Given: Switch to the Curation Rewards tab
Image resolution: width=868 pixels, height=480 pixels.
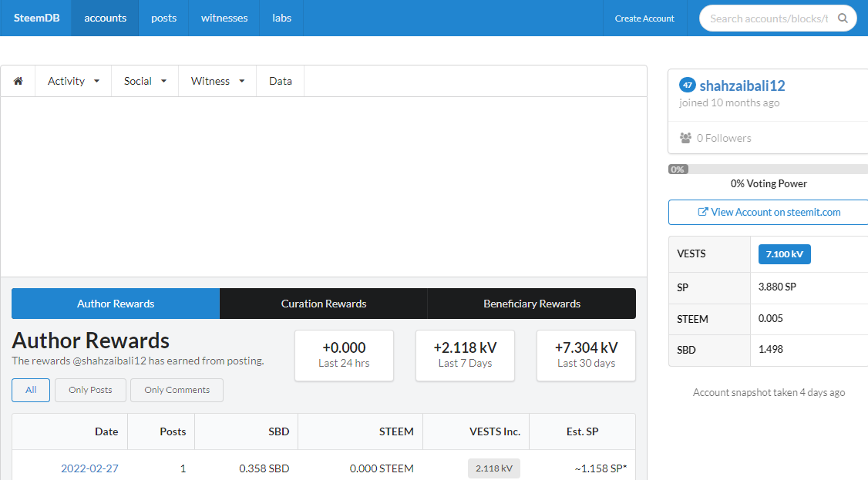Looking at the screenshot, I should pyautogui.click(x=324, y=304).
